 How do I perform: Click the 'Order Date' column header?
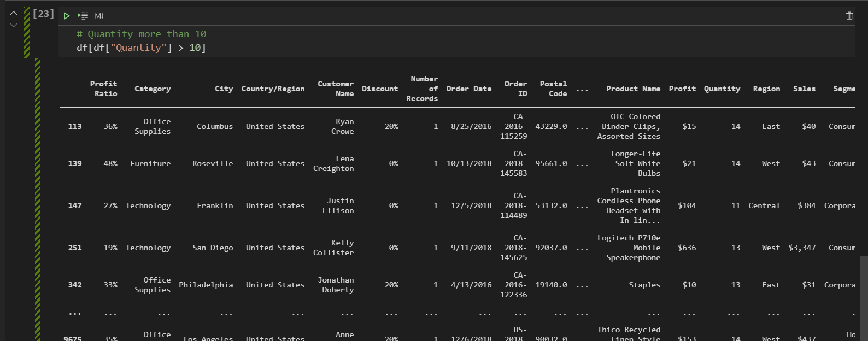click(469, 89)
